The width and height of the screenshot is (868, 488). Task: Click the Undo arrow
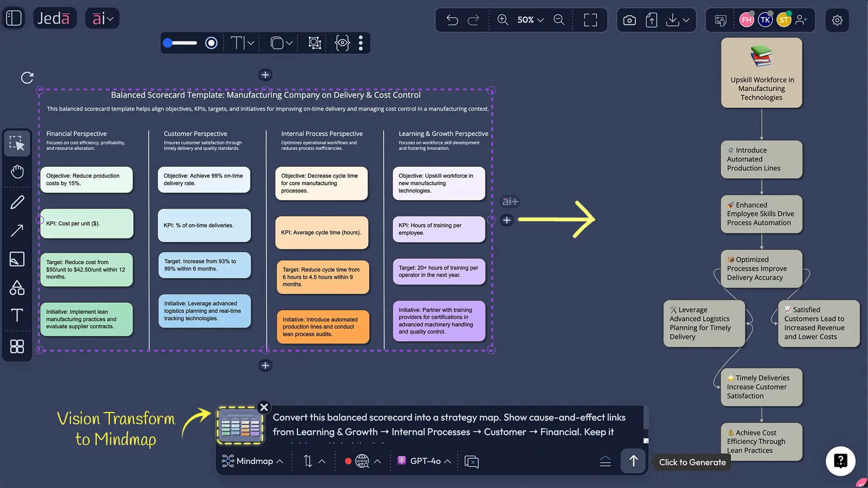point(452,20)
